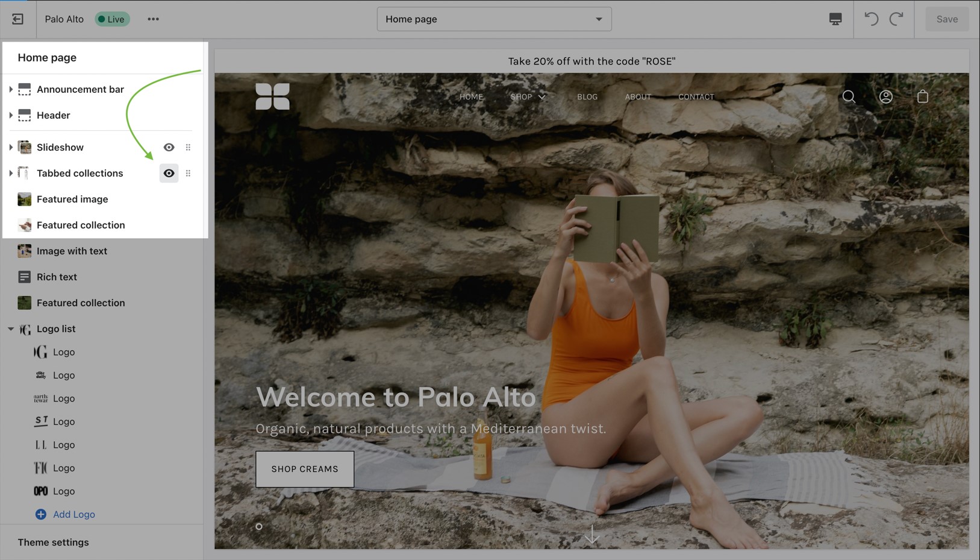Select the Rich text section
Screen dimensions: 980x560
(57, 277)
